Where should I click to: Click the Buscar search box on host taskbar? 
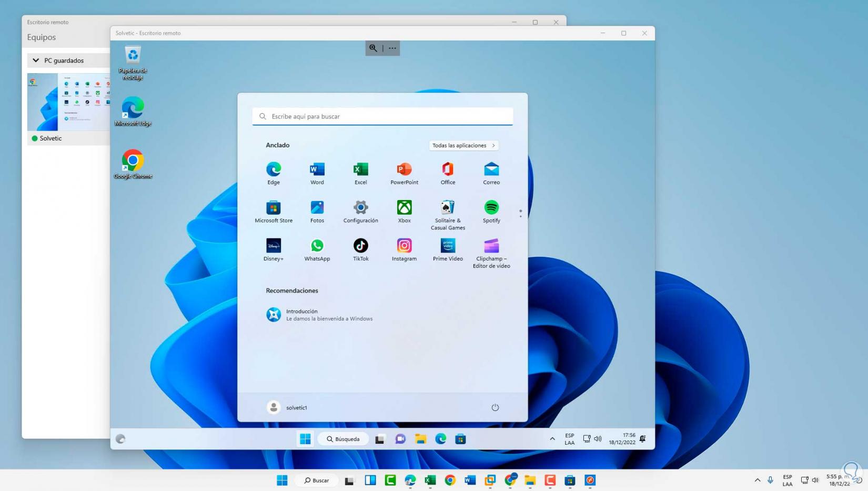click(x=317, y=480)
